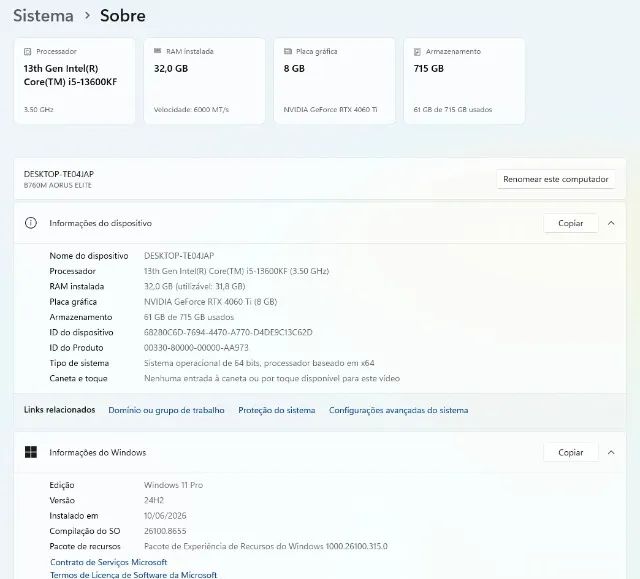
Task: Select the ID do Produto value 00330-80000-00000-AA973
Action: point(196,348)
